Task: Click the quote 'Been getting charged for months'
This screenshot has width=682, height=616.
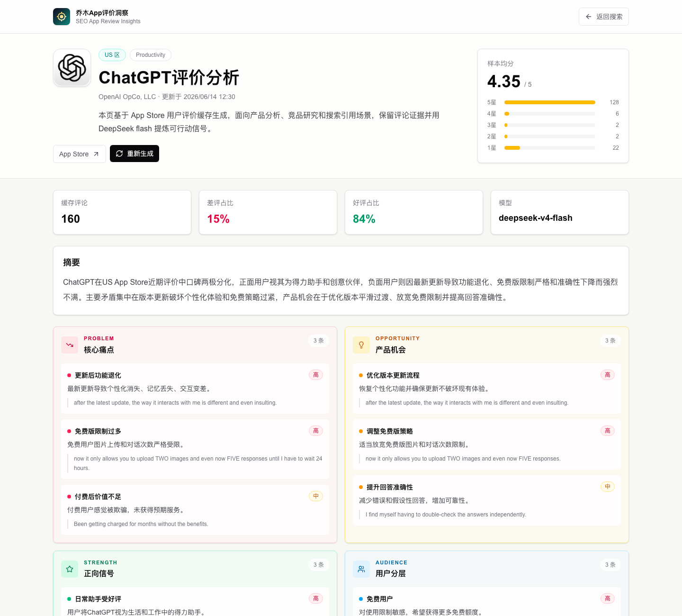Action: click(x=141, y=524)
